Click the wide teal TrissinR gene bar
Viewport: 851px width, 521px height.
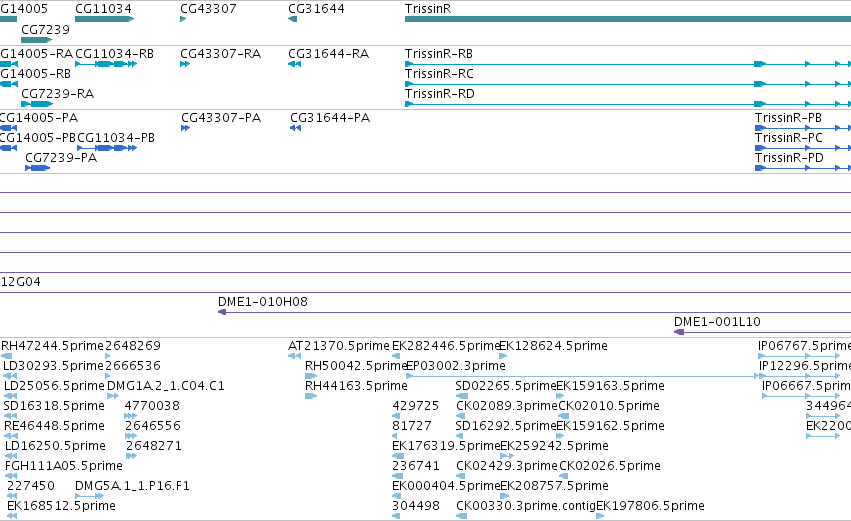click(628, 19)
